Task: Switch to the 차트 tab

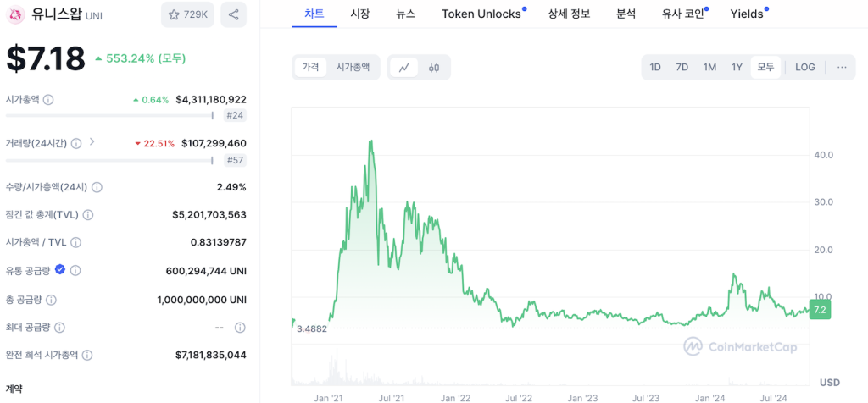Action: coord(314,14)
